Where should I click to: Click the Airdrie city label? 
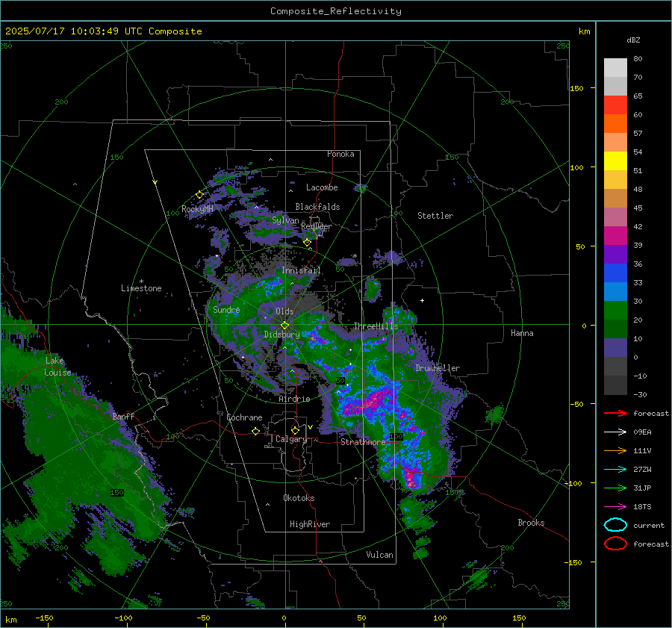click(294, 399)
